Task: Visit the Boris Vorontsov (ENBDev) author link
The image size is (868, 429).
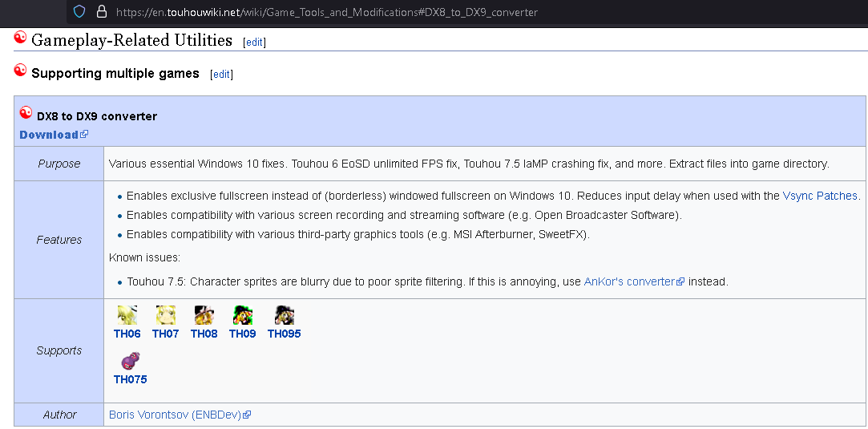Action: [x=176, y=415]
